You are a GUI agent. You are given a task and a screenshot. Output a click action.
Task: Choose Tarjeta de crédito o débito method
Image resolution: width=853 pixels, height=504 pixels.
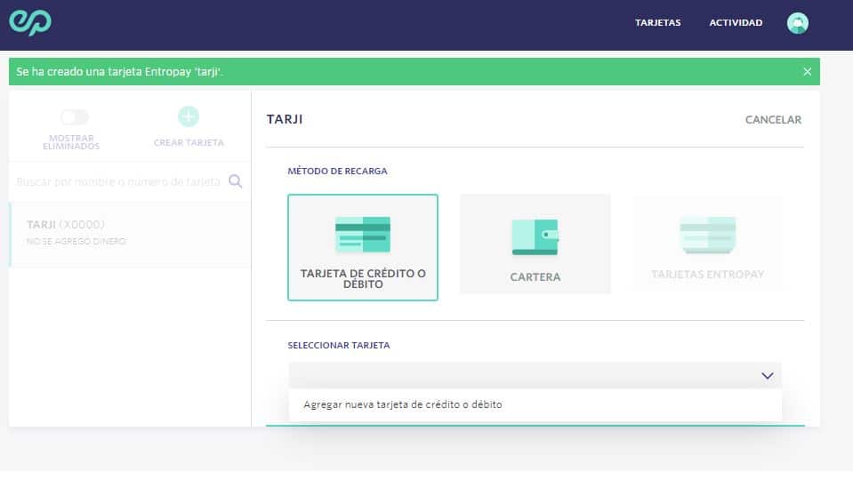363,247
